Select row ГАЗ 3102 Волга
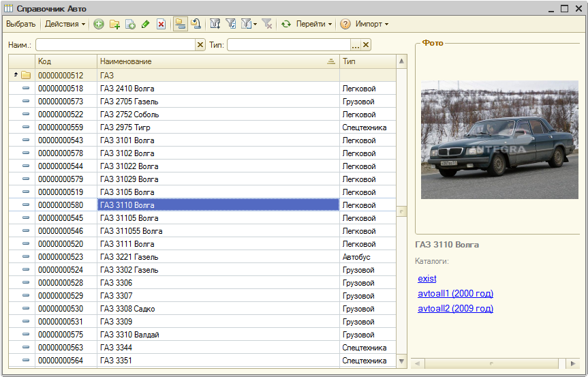Viewport: 588px width, 377px height. [x=202, y=153]
